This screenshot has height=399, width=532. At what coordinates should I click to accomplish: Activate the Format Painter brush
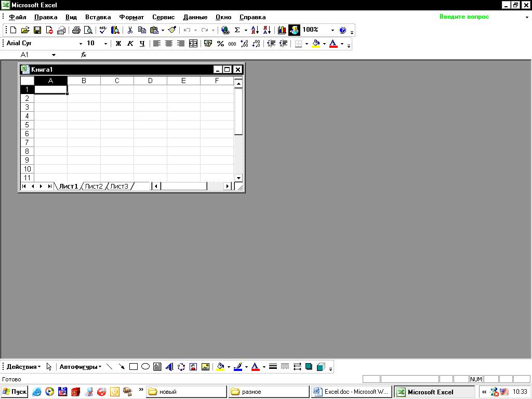[x=172, y=30]
